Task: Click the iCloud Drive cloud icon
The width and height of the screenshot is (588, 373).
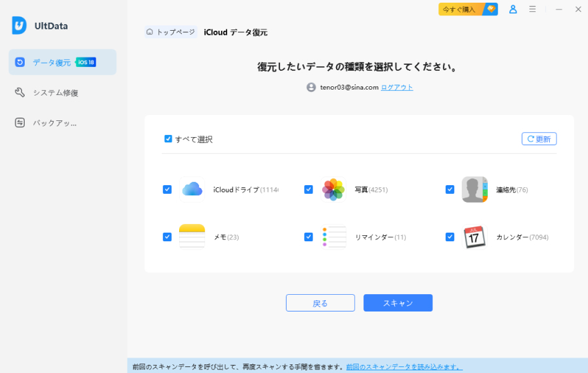Action: click(x=192, y=189)
